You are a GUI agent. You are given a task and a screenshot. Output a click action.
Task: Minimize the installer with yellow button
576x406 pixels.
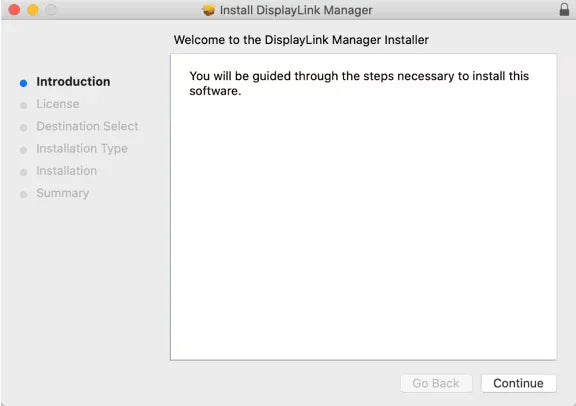point(33,10)
